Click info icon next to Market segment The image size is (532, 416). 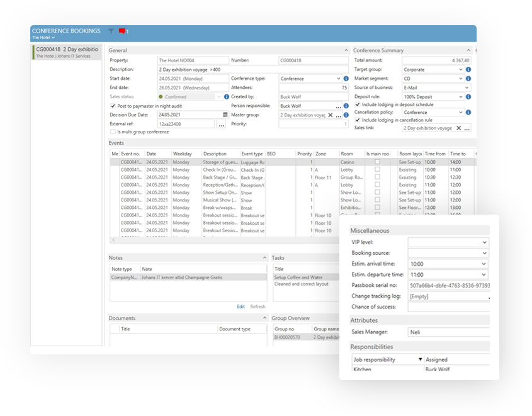tap(468, 78)
